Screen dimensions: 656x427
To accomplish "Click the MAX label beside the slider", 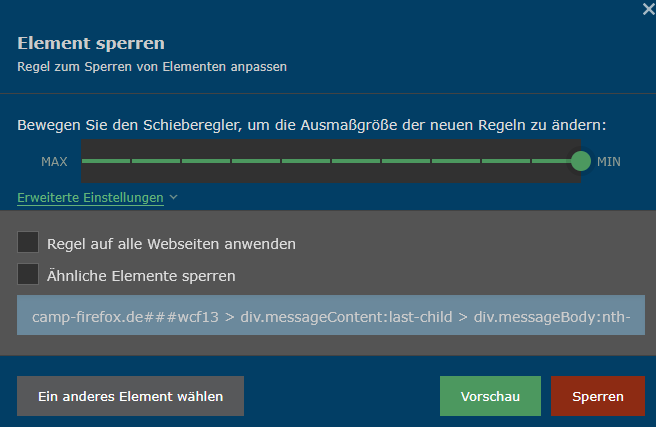I will coord(54,161).
